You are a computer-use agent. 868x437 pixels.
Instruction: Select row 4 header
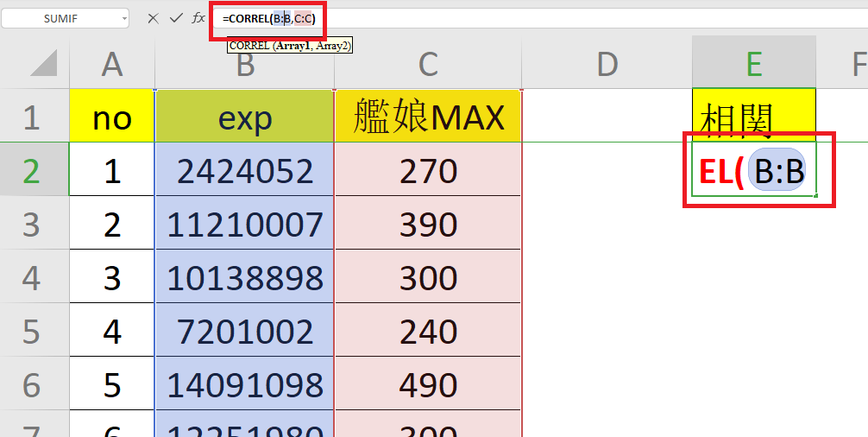click(32, 278)
